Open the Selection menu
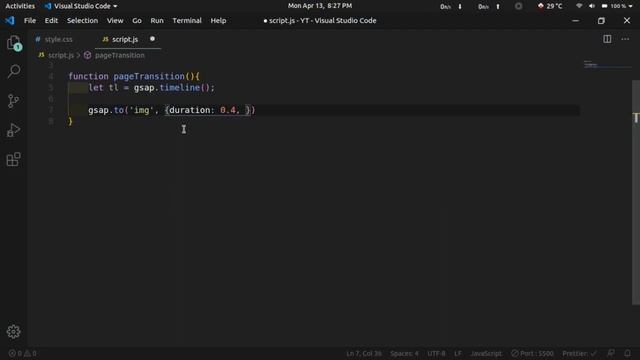The width and height of the screenshot is (640, 360). pos(82,20)
